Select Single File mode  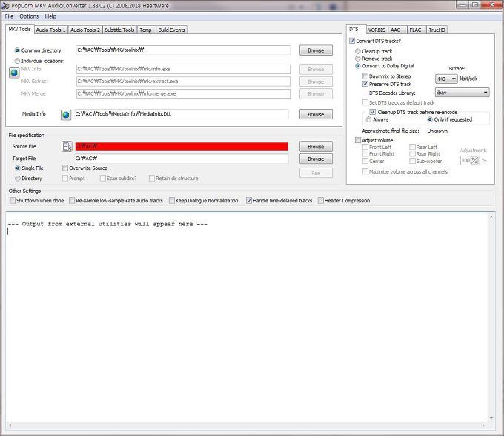coord(18,168)
